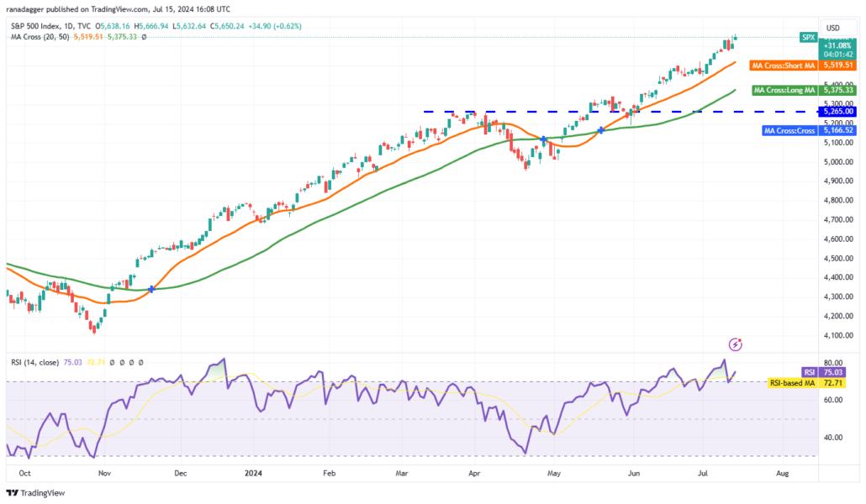Select the MA Cross:Short MA label

(783, 66)
